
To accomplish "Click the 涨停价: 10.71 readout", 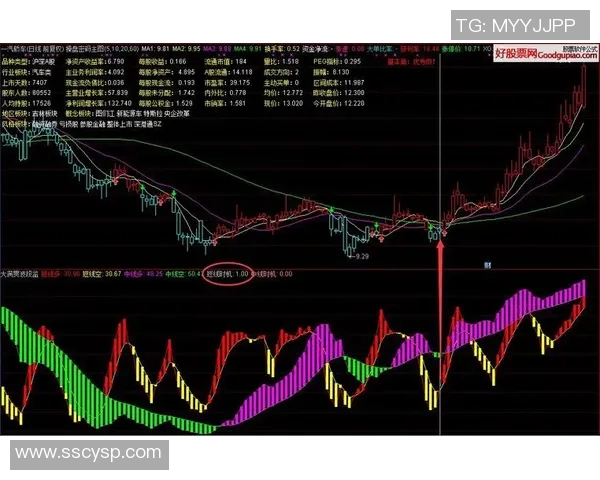I will (461, 49).
